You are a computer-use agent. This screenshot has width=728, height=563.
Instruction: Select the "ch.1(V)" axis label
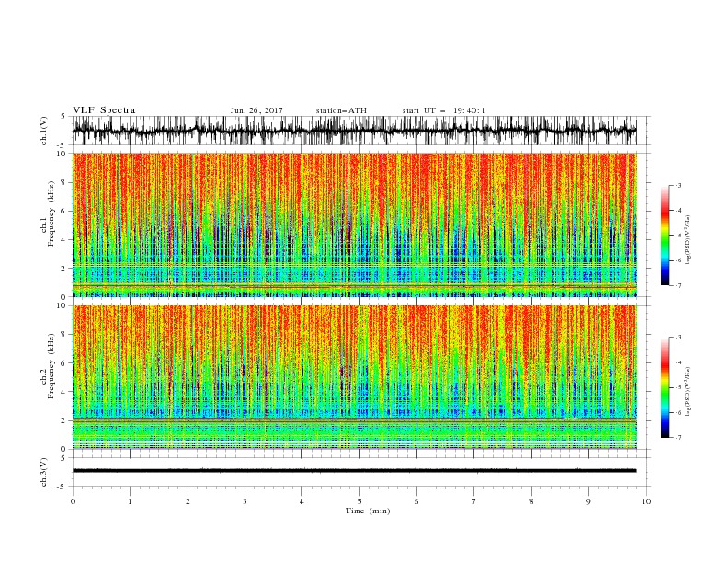[44, 130]
